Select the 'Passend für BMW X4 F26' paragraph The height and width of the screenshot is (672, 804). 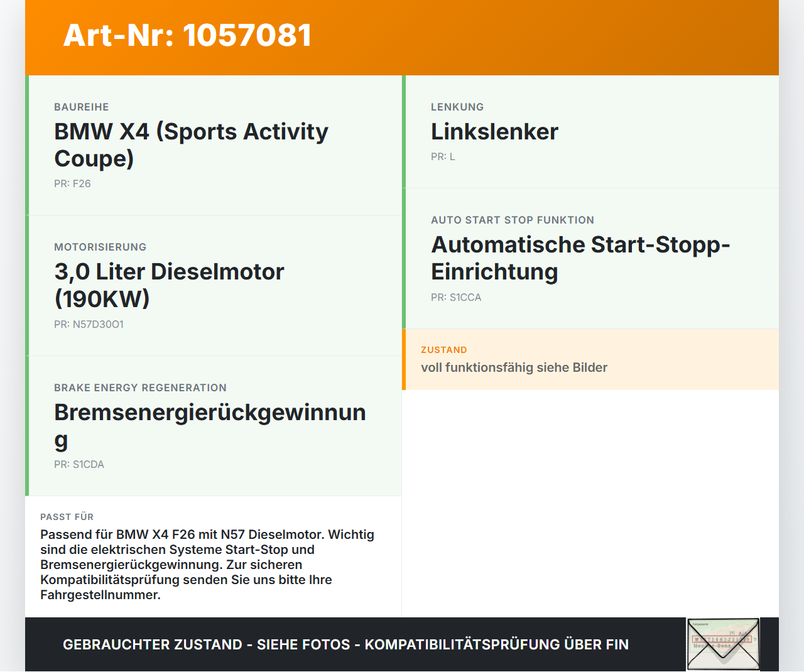[207, 565]
